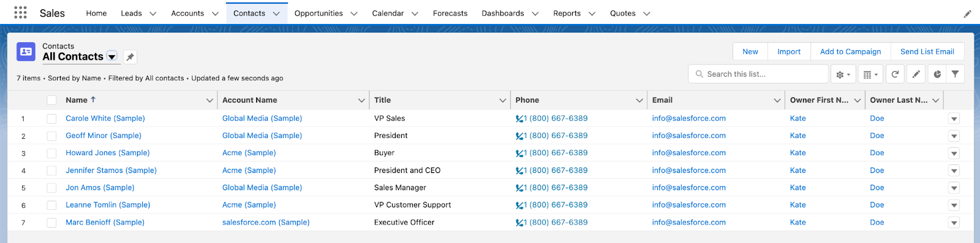The image size is (980, 243).
Task: Select the Jennifer Stamos row checkbox
Action: coord(51,171)
